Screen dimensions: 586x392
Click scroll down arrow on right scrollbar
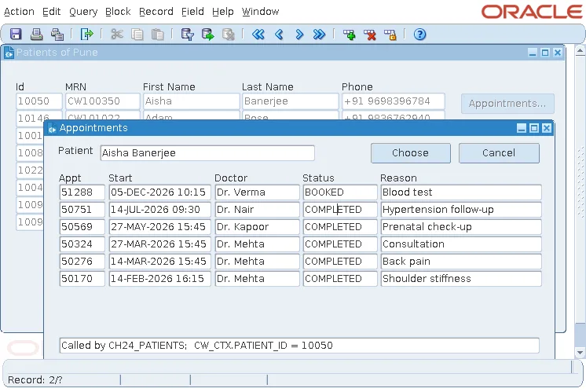pos(580,352)
